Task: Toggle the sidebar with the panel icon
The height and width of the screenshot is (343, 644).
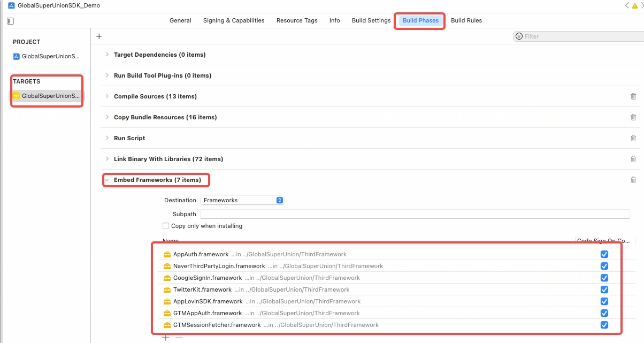Action: [10, 21]
